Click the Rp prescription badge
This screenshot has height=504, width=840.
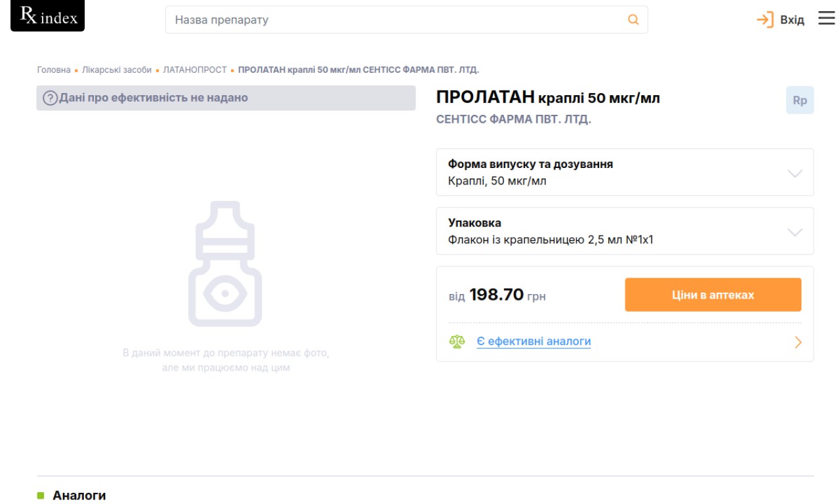[x=799, y=100]
